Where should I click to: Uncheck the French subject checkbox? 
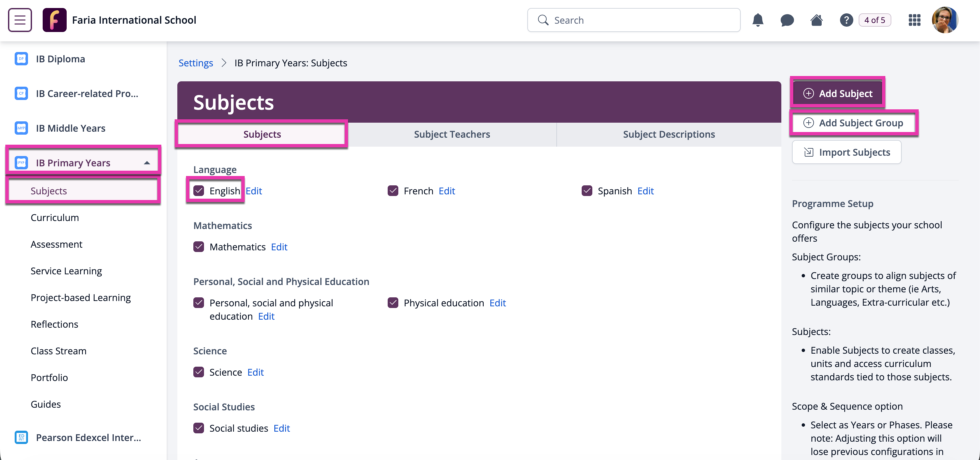(393, 191)
